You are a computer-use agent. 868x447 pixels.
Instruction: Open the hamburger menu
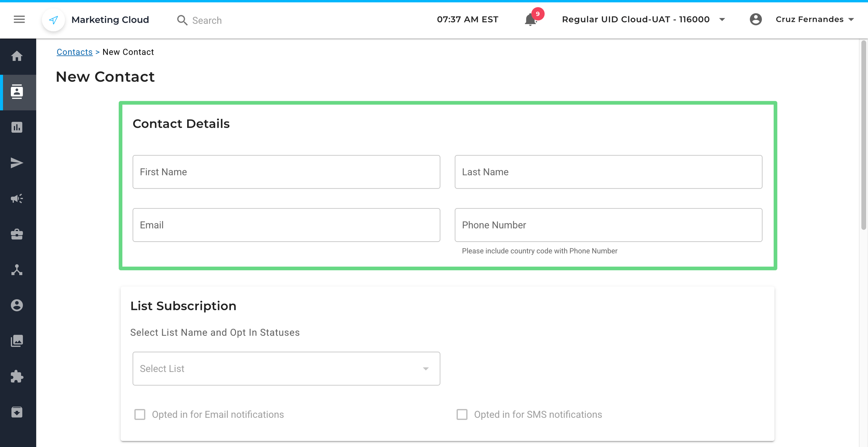(x=19, y=19)
